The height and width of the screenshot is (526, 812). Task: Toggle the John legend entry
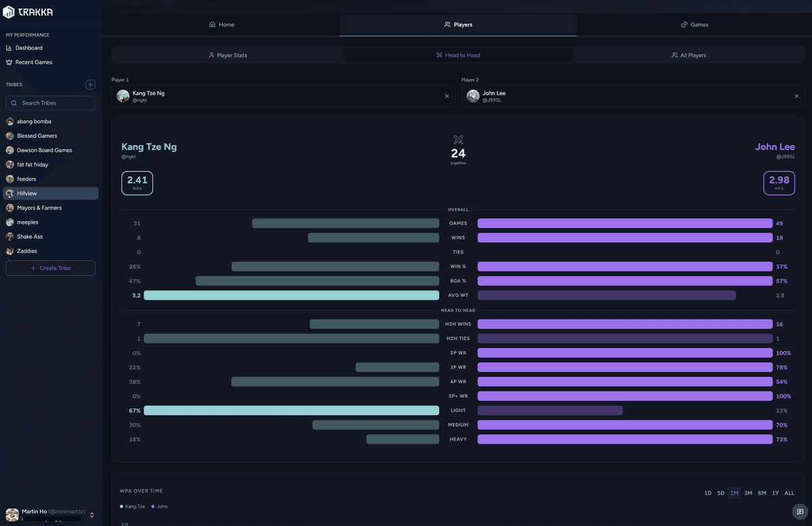coord(160,506)
